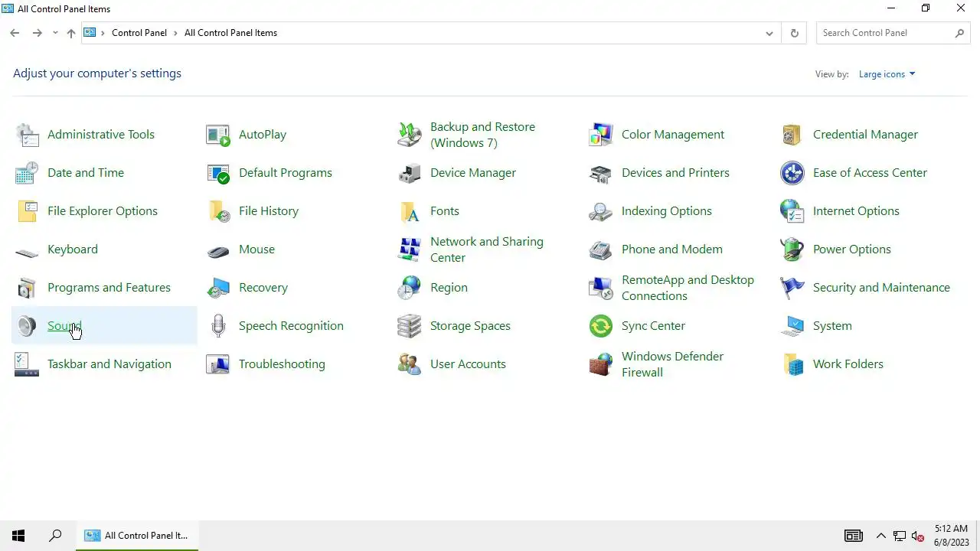Open the Work Folders icon
Viewport: 980px width, 551px height.
(x=792, y=364)
